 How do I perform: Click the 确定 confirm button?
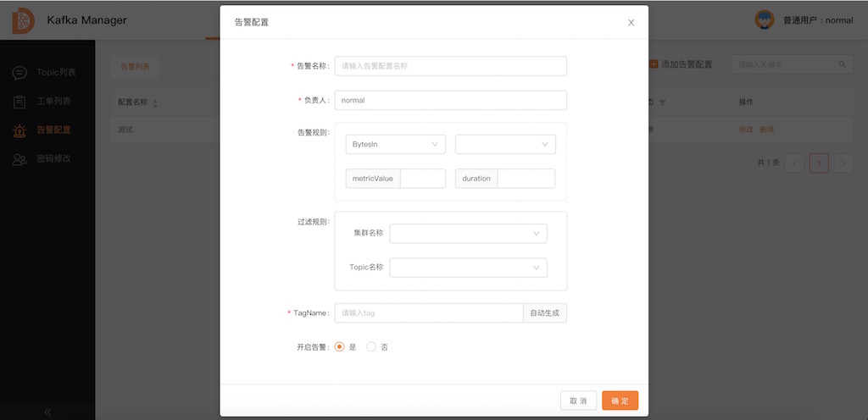620,401
